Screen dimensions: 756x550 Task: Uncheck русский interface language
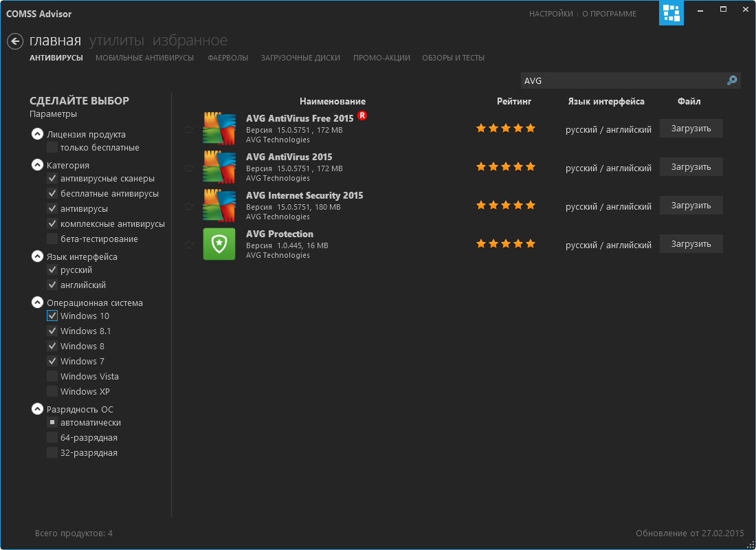(x=52, y=269)
